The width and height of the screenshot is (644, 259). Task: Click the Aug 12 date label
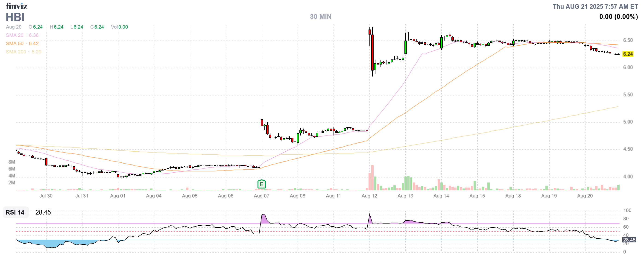[x=369, y=196]
